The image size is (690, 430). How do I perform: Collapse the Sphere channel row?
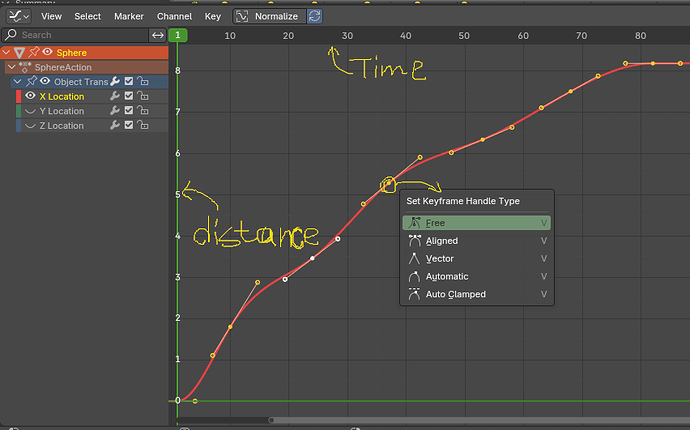click(6, 52)
